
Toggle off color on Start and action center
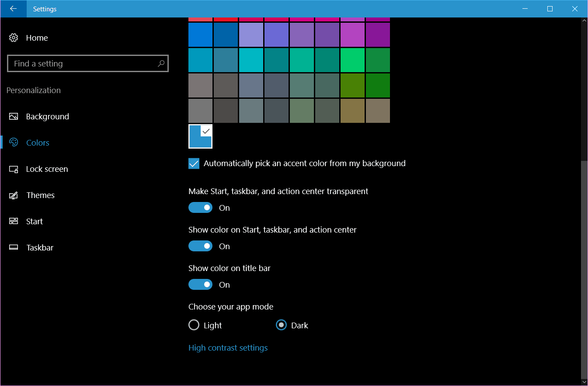click(200, 246)
